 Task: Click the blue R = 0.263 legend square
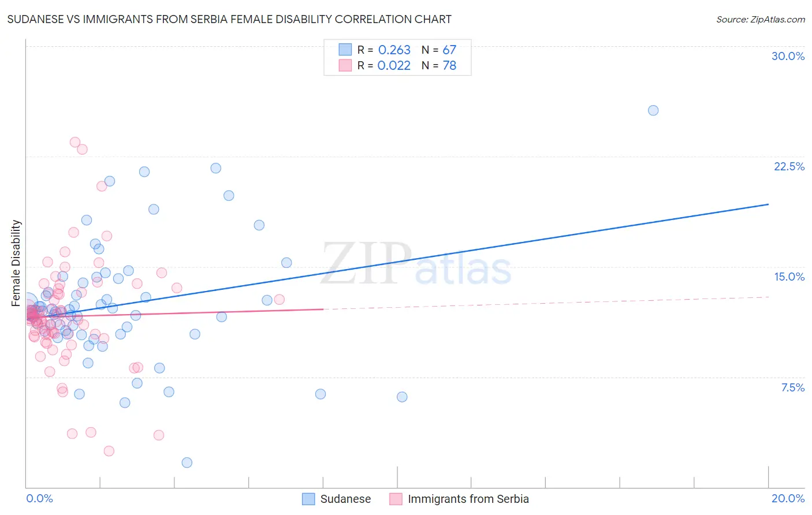coord(345,50)
